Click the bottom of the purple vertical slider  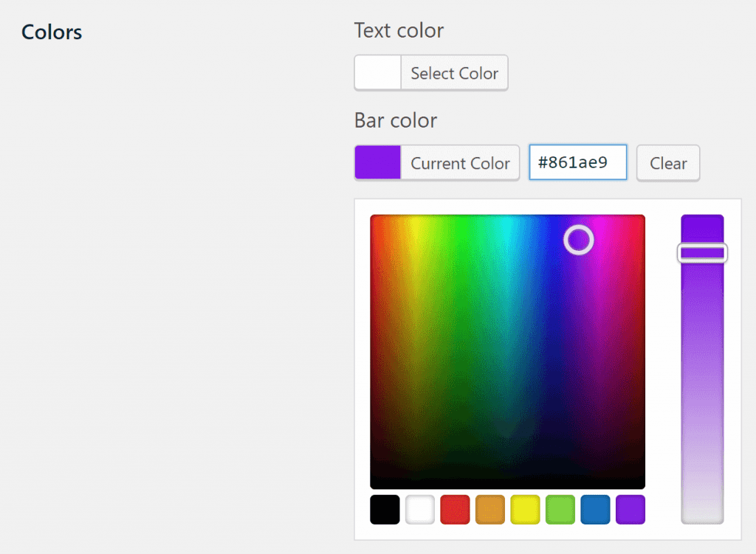(x=702, y=515)
